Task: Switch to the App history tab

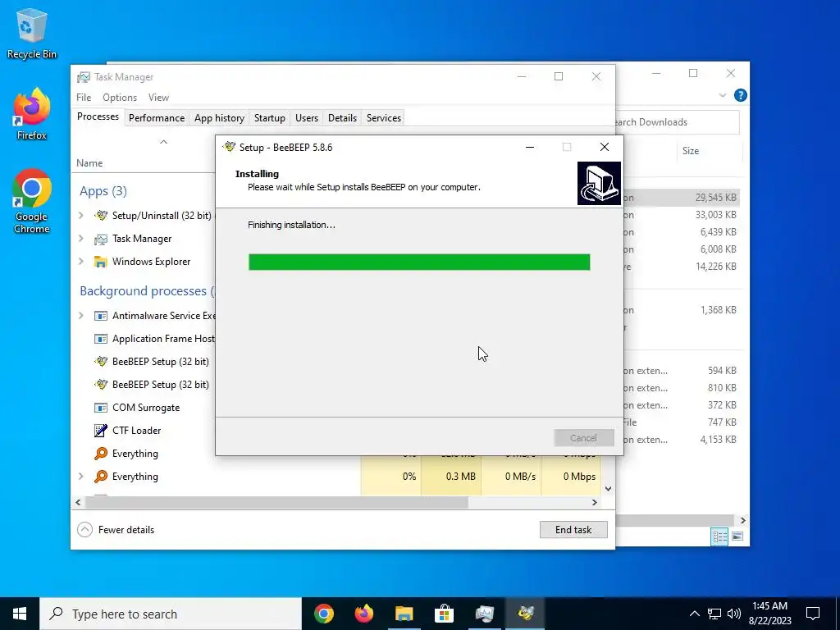Action: 219,118
